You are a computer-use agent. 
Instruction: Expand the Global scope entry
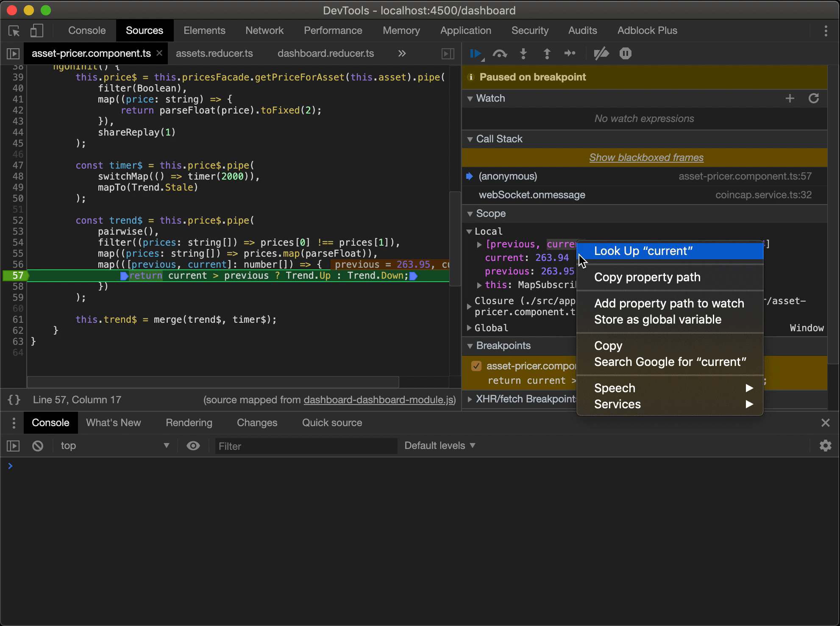point(469,328)
